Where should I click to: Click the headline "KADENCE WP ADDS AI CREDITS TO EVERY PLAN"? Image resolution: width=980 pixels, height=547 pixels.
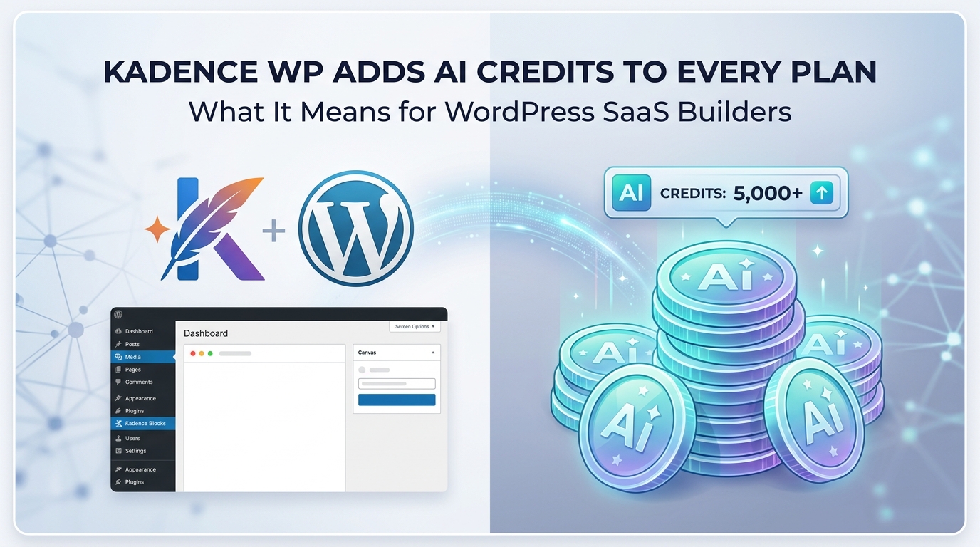(490, 73)
